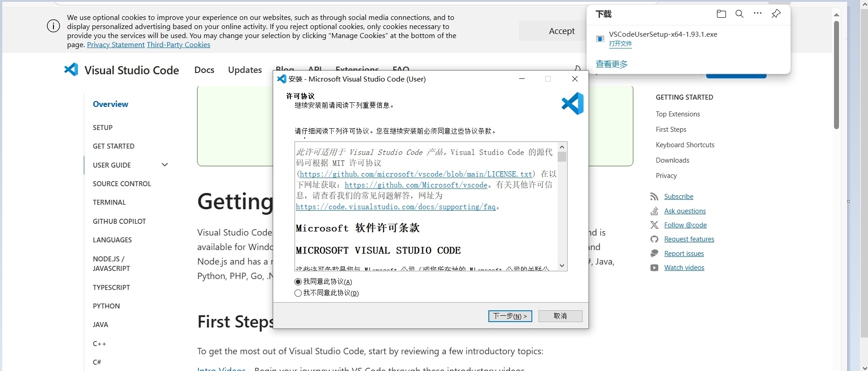Screen dimensions: 868x371
Task: Click 打开文件 link under downloaded file
Action: pos(620,44)
